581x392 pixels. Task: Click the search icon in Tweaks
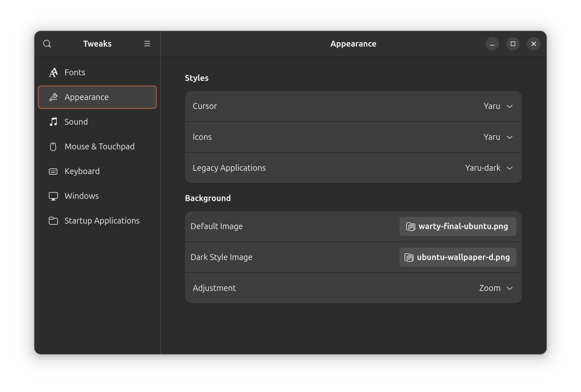pos(47,44)
